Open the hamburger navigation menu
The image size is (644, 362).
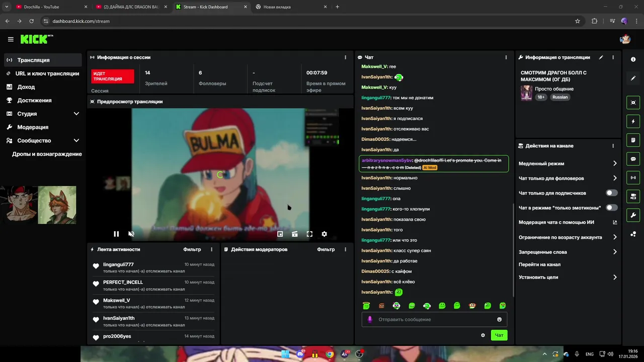11,39
